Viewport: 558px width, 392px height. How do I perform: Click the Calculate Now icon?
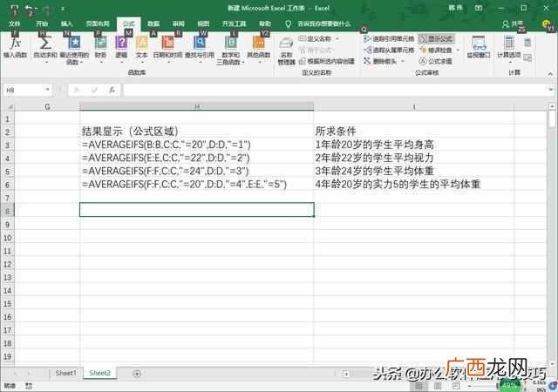click(527, 43)
